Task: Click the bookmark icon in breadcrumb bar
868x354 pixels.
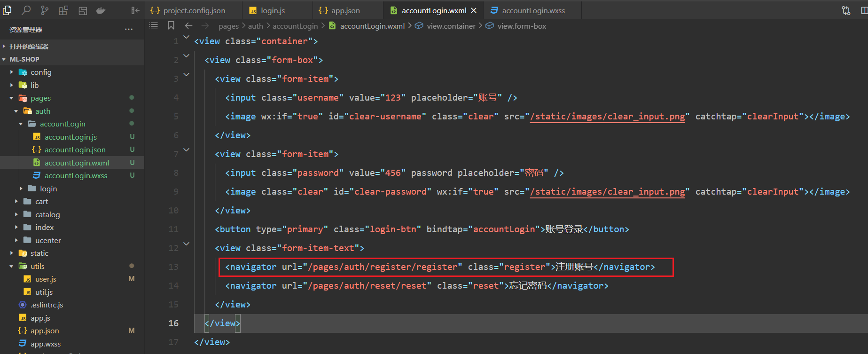Action: pos(171,26)
